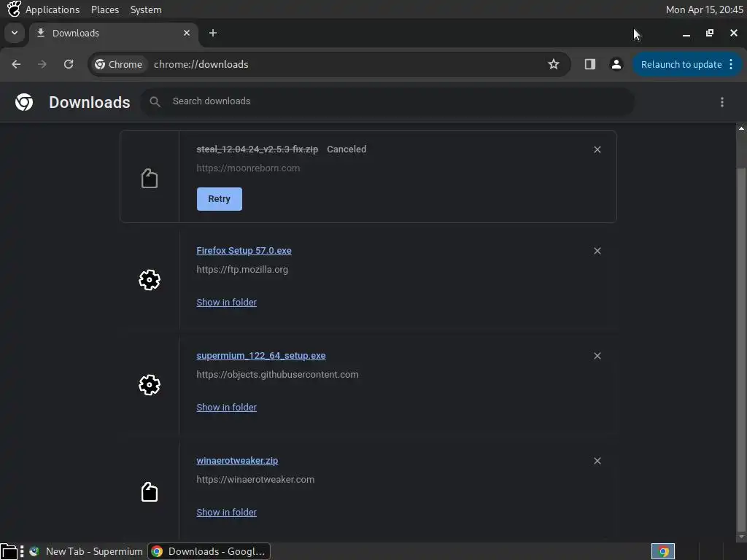This screenshot has height=560, width=747.
Task: Open the profile avatar icon
Action: tap(616, 64)
